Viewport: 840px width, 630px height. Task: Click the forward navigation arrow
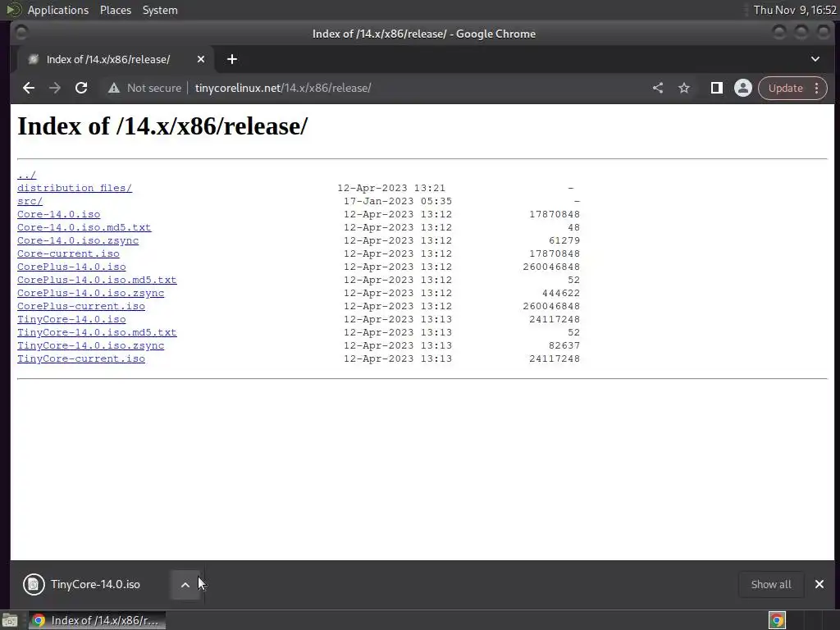55,88
